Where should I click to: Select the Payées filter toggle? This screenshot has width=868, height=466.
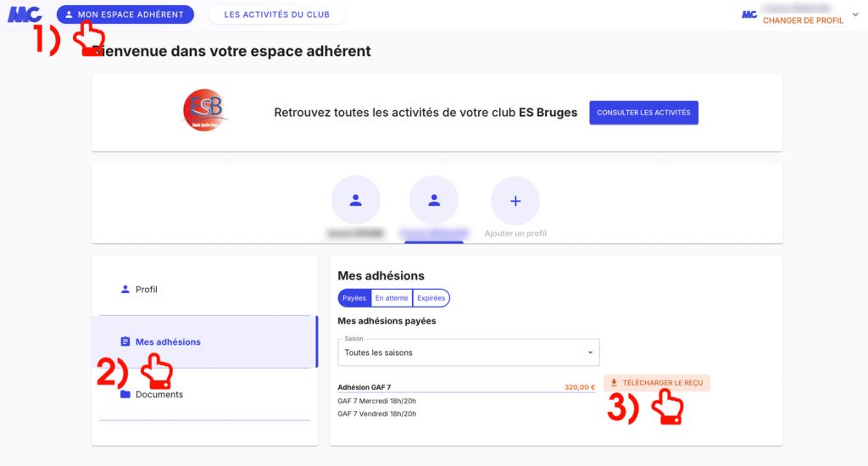click(x=354, y=297)
